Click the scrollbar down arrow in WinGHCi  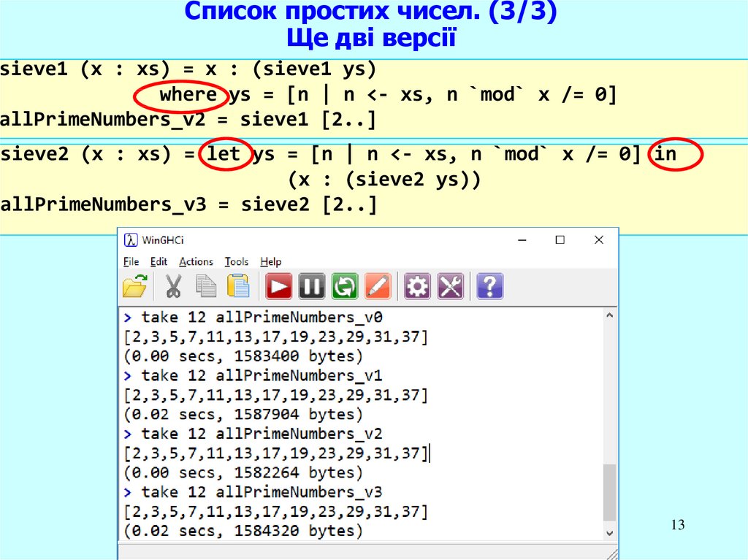click(608, 533)
